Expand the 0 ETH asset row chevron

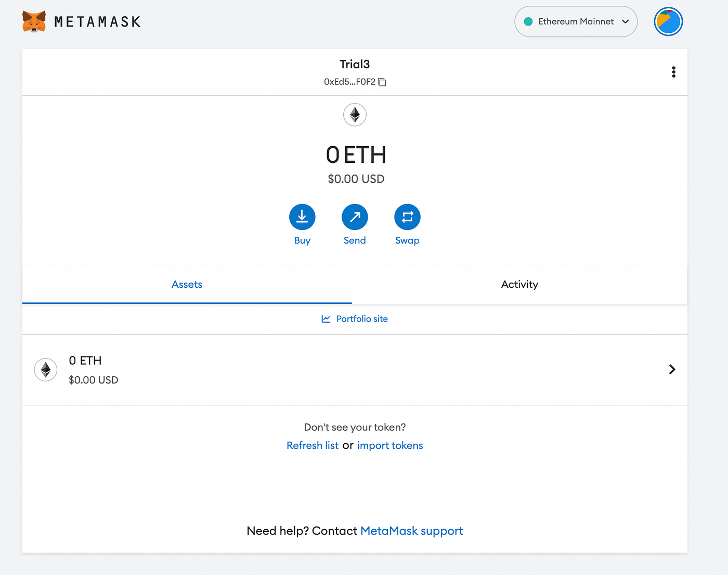click(672, 369)
